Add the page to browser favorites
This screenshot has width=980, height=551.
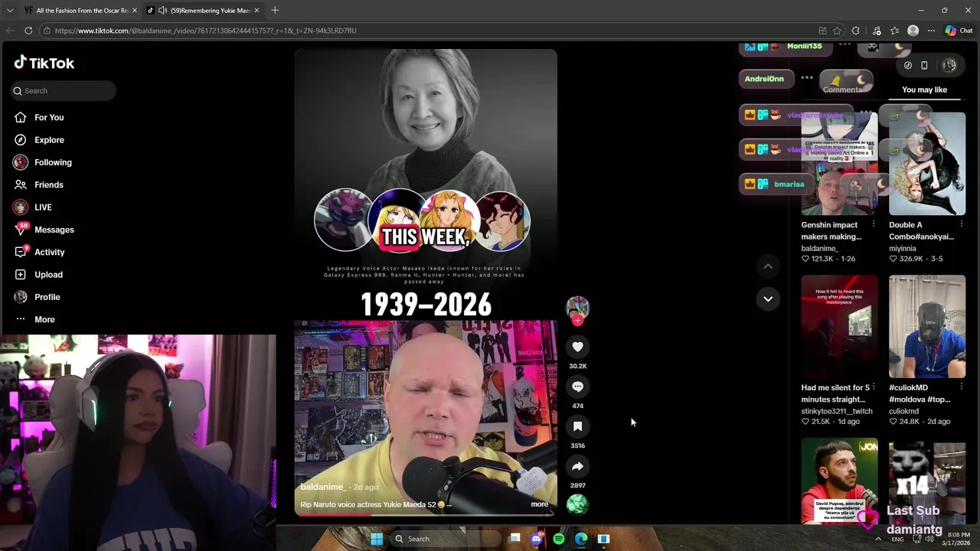[x=837, y=31]
